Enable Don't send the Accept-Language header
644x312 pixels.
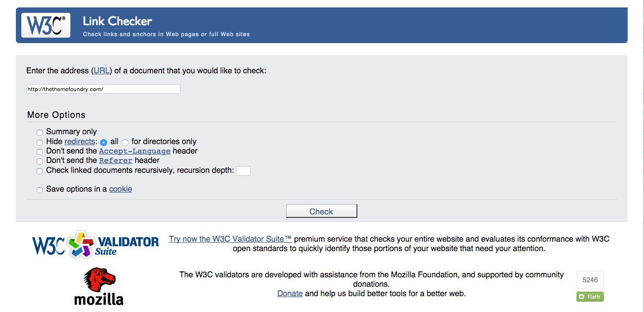40,152
